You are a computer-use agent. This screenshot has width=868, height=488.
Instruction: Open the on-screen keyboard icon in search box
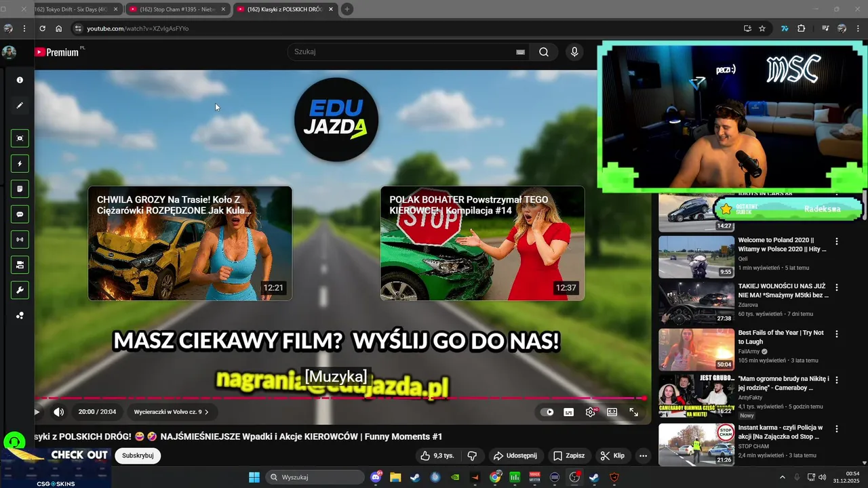coord(520,52)
